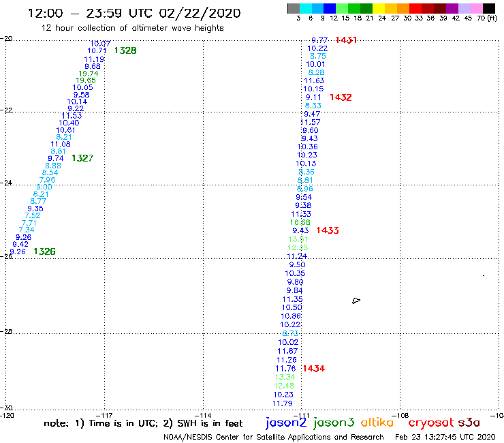
Task: Click the cryosat legend label
Action: tap(430, 423)
